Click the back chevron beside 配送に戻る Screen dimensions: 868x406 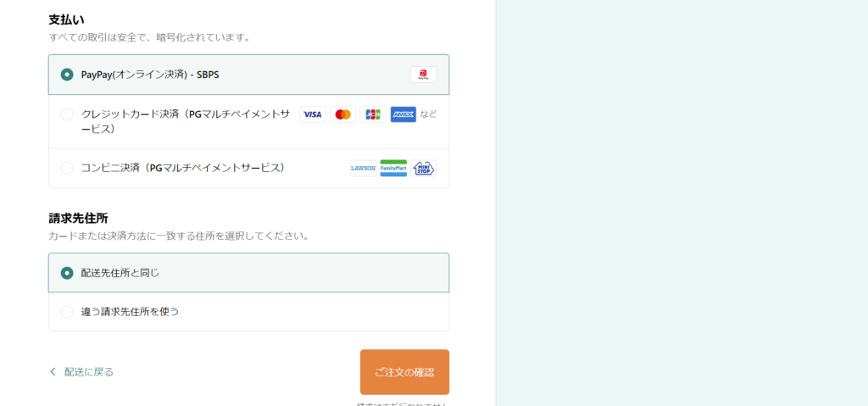(x=53, y=372)
